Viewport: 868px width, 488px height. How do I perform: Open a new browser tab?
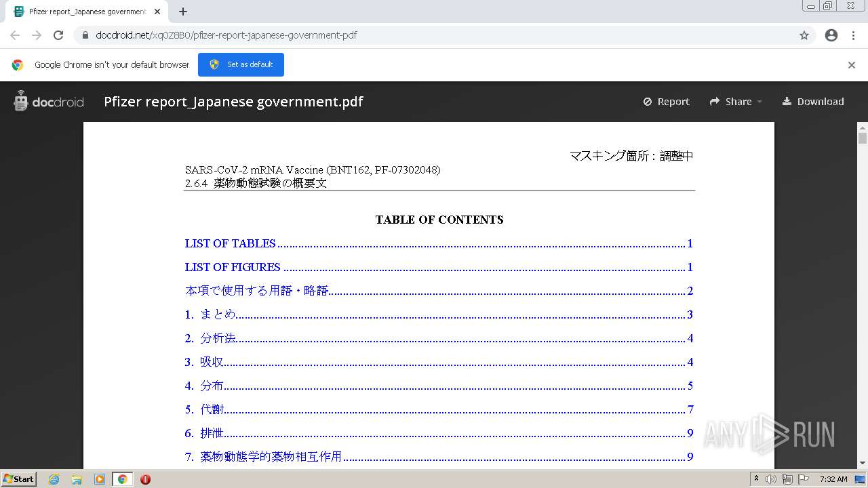[183, 12]
